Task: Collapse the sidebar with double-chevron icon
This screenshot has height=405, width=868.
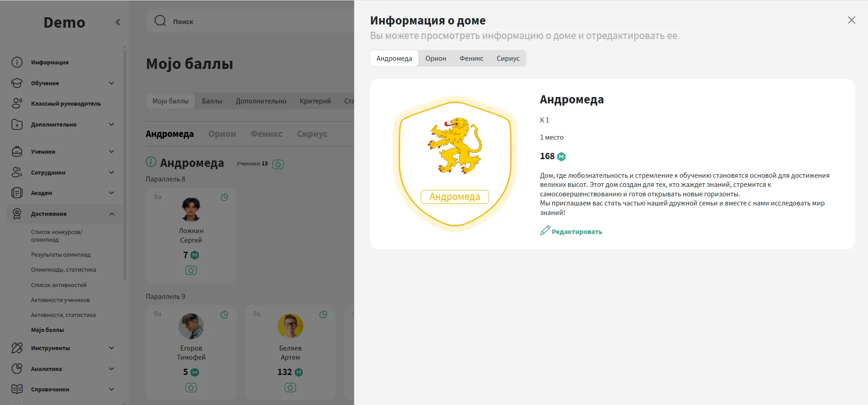Action: 118,22
